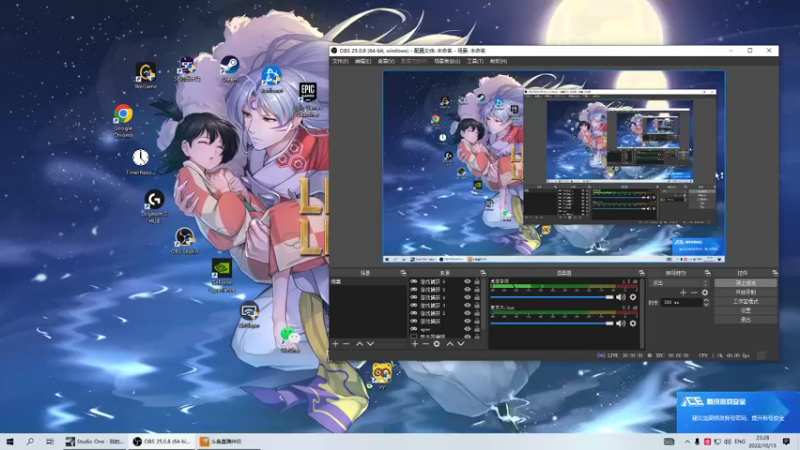Select the apex source row
Viewport: 800px width, 450px height.
[x=445, y=329]
